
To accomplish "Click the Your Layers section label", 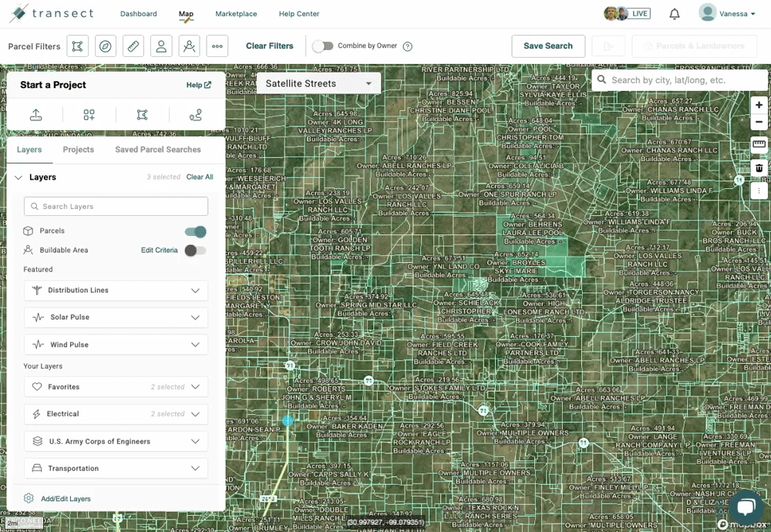I will (x=42, y=366).
